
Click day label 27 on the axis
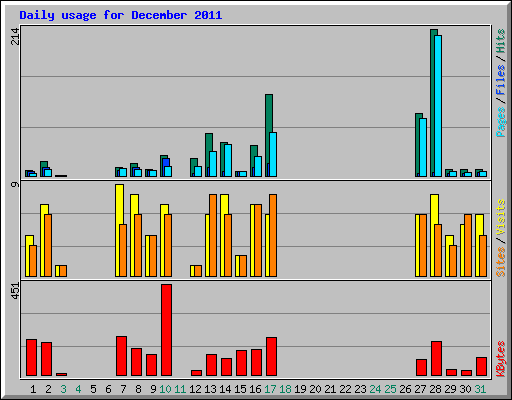tap(420, 389)
